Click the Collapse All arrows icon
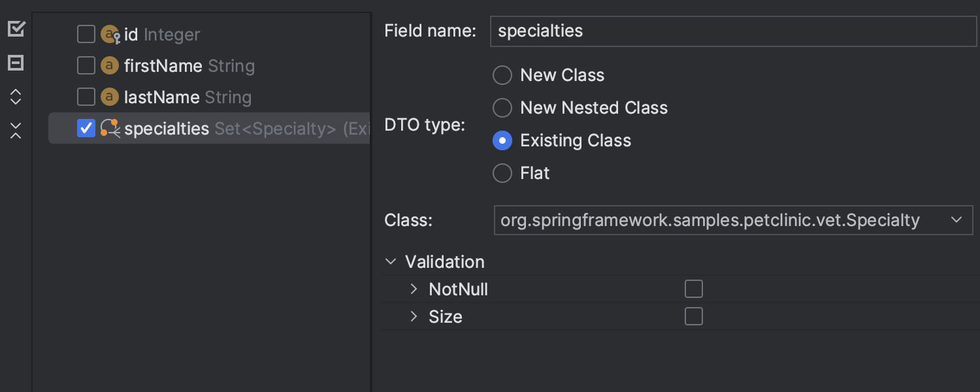The height and width of the screenshot is (392, 980). (16, 131)
